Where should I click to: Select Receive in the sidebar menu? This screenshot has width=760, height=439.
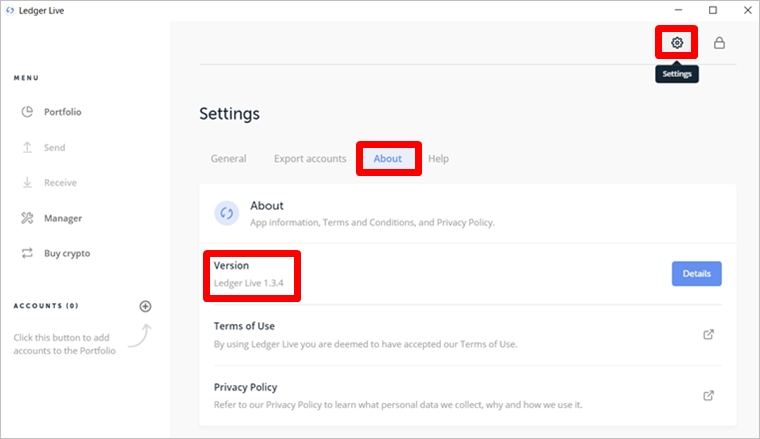[x=60, y=183]
